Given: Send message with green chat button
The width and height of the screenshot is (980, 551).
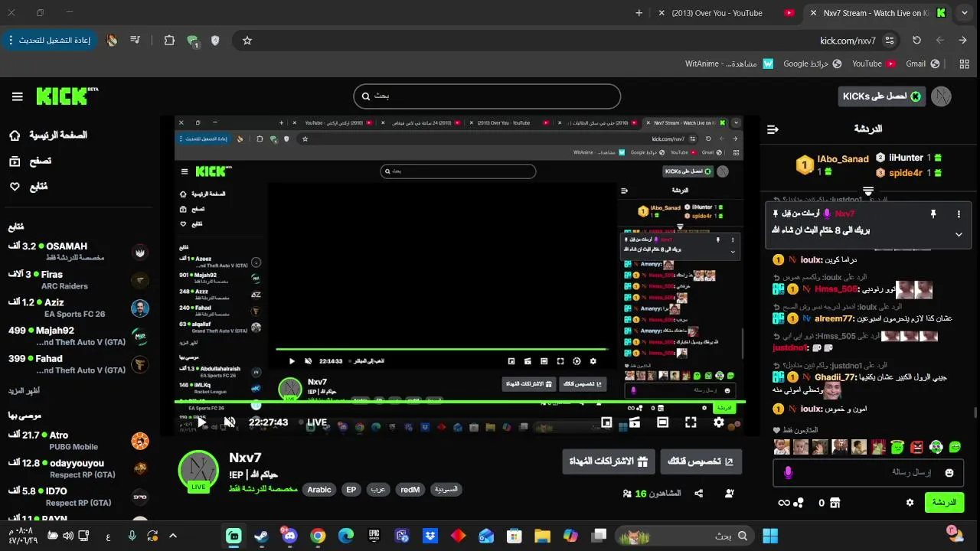Looking at the screenshot, I should coord(944,503).
